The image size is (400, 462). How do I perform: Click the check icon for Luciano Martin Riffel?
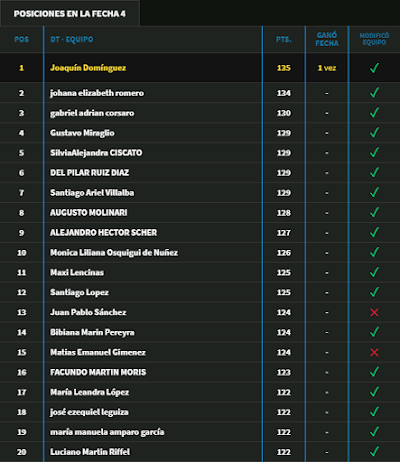coord(374,452)
